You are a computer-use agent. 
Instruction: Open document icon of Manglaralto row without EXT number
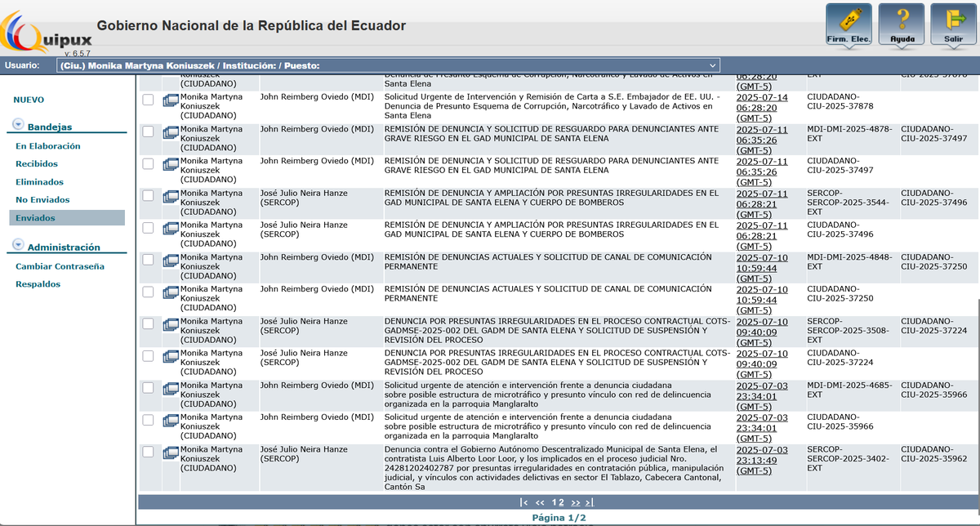pyautogui.click(x=171, y=420)
